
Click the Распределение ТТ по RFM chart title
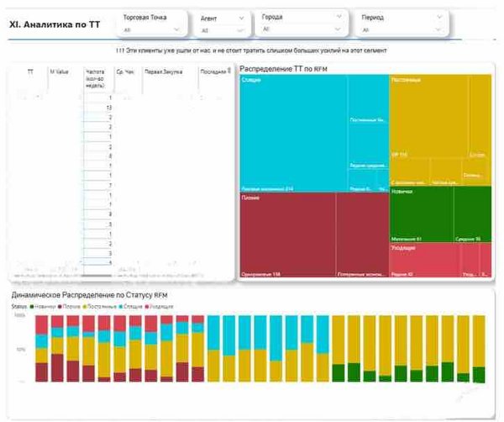pyautogui.click(x=283, y=69)
